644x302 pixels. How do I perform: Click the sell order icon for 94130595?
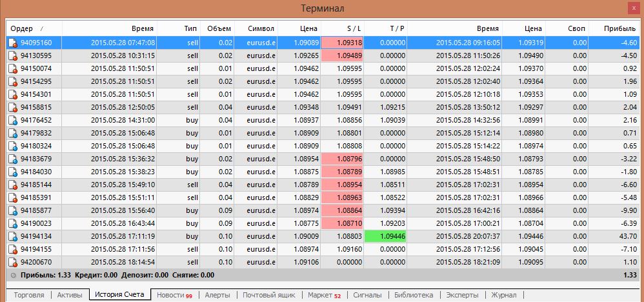[x=12, y=55]
